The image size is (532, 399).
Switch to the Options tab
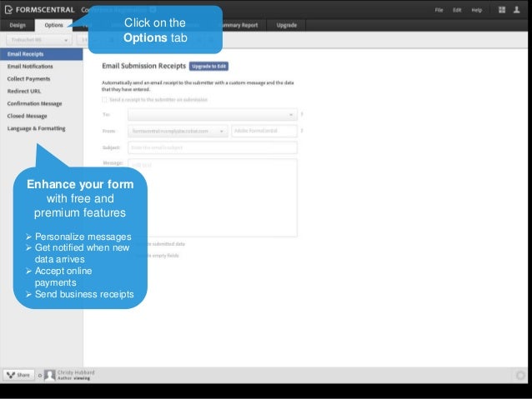pyautogui.click(x=53, y=25)
